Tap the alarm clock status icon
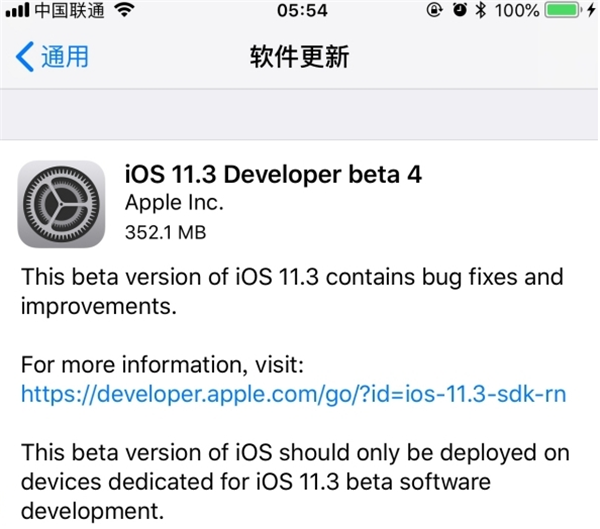 point(459,11)
